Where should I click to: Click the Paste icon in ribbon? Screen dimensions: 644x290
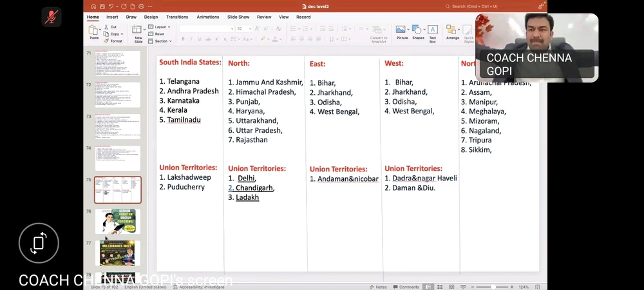point(94,30)
